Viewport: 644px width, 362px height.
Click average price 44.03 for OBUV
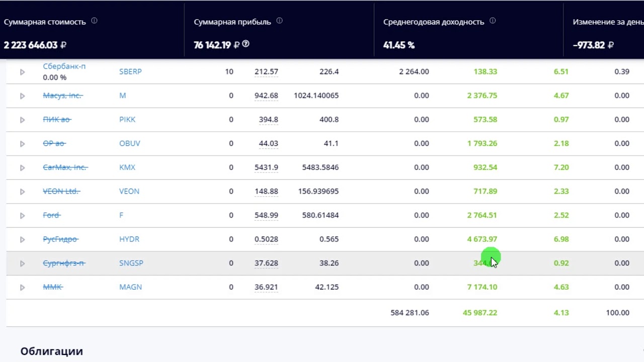tap(268, 143)
